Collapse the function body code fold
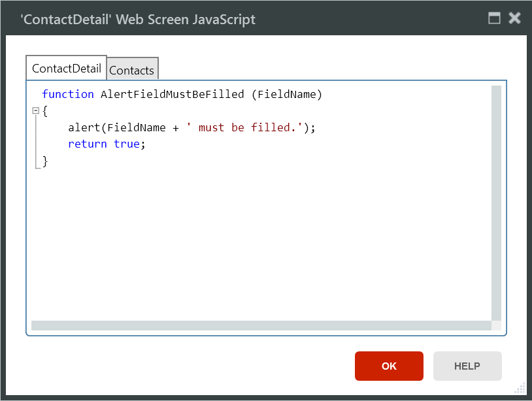Viewport: 532px width, 401px height. tap(36, 111)
